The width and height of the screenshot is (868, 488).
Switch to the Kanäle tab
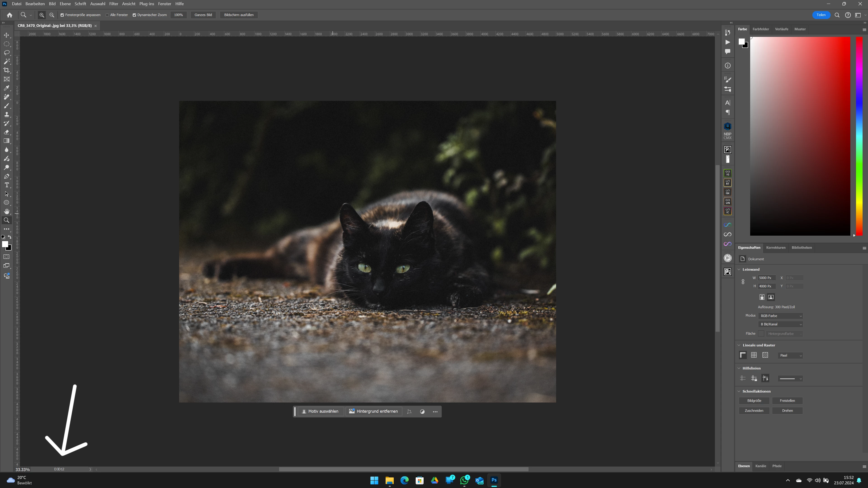pyautogui.click(x=761, y=466)
